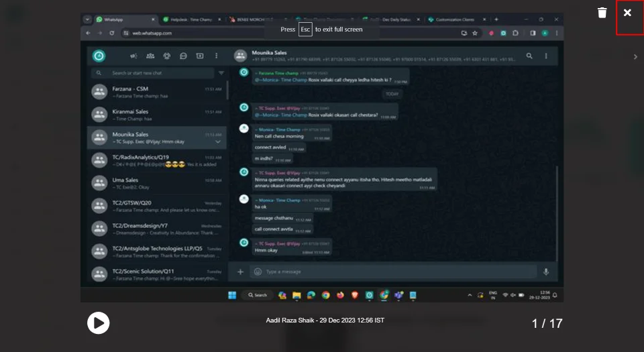Screen dimensions: 644x352
Task: Click the new group plus icon in the sidebar header
Action: pyautogui.click(x=200, y=56)
